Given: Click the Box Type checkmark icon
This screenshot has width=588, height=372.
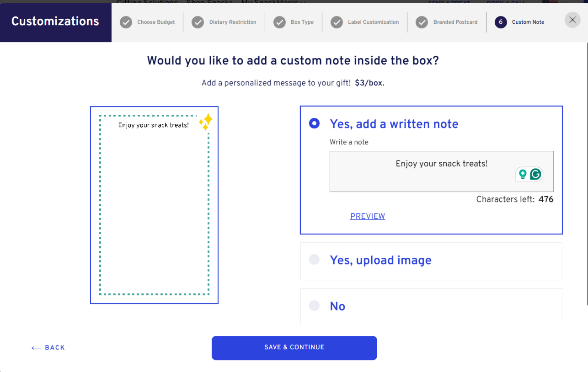Looking at the screenshot, I should (279, 22).
